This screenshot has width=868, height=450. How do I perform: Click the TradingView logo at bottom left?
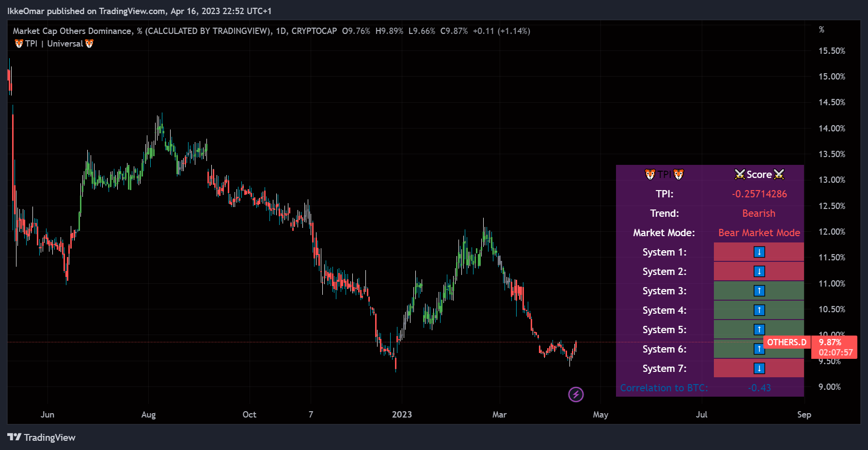[42, 437]
